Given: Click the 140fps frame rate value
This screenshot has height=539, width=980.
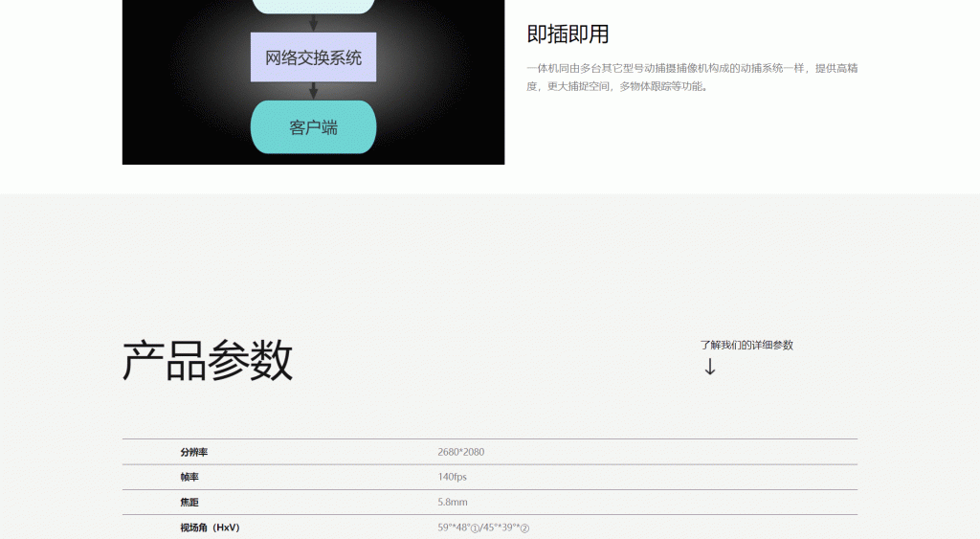Looking at the screenshot, I should tap(452, 477).
